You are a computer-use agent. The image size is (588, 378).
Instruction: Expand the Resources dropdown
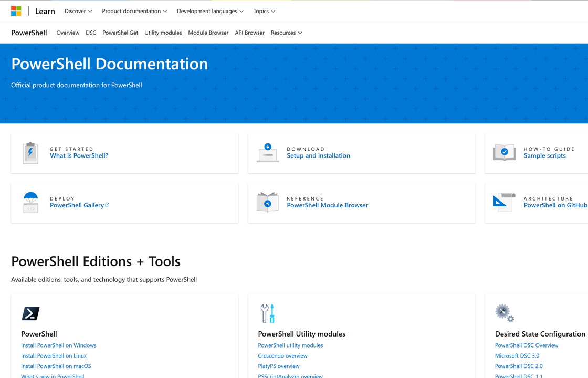(287, 33)
